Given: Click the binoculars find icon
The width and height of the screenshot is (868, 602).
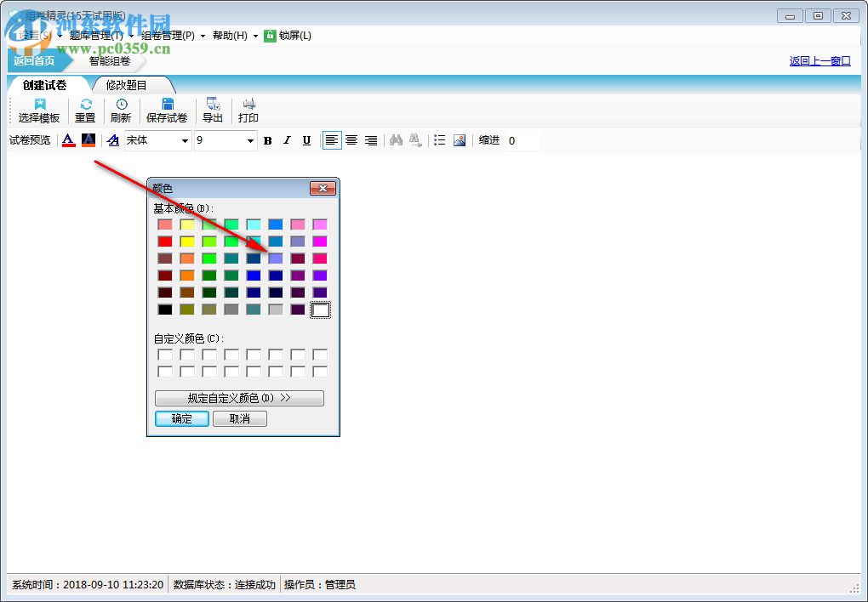Looking at the screenshot, I should [396, 140].
